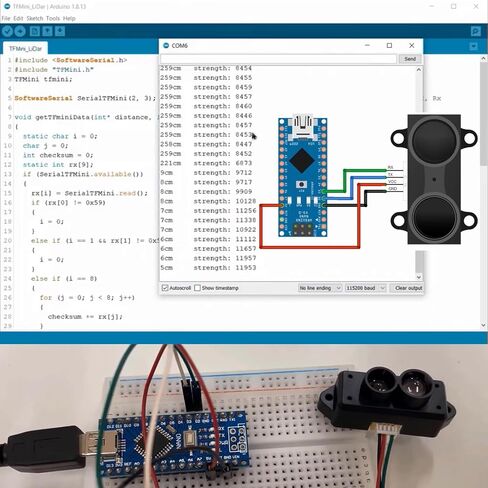Toggle the Autoscroll checkbox
Viewport: 488px width, 488px height.
[165, 288]
